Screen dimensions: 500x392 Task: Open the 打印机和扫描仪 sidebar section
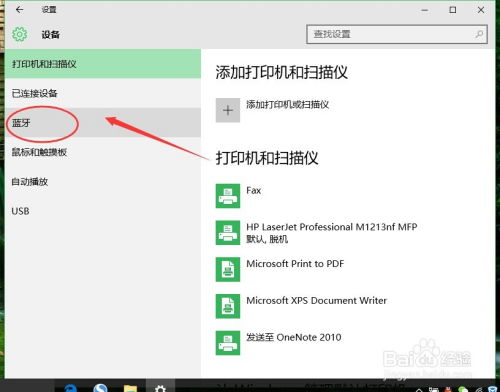click(x=103, y=64)
